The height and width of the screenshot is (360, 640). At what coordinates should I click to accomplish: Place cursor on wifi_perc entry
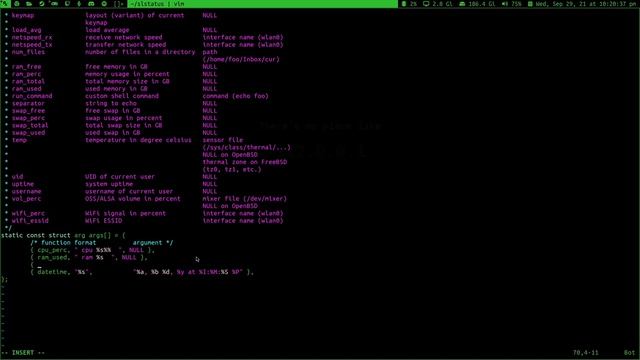click(x=28, y=213)
